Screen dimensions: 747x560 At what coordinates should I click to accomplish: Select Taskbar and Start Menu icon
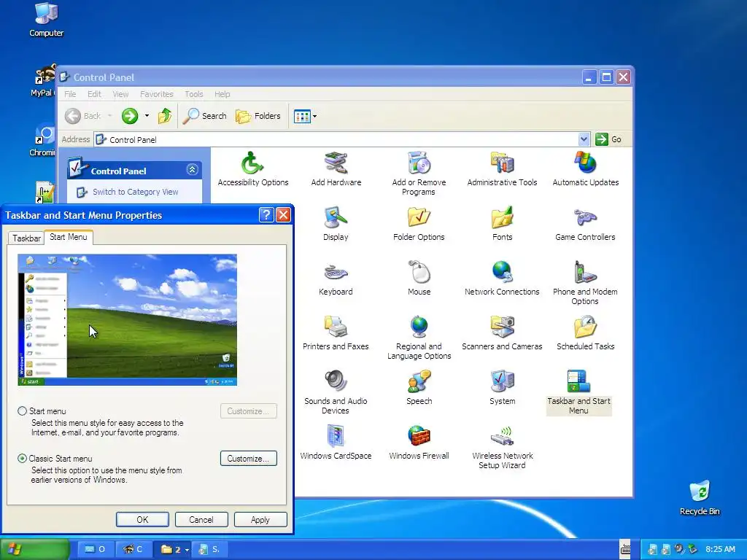[578, 392]
